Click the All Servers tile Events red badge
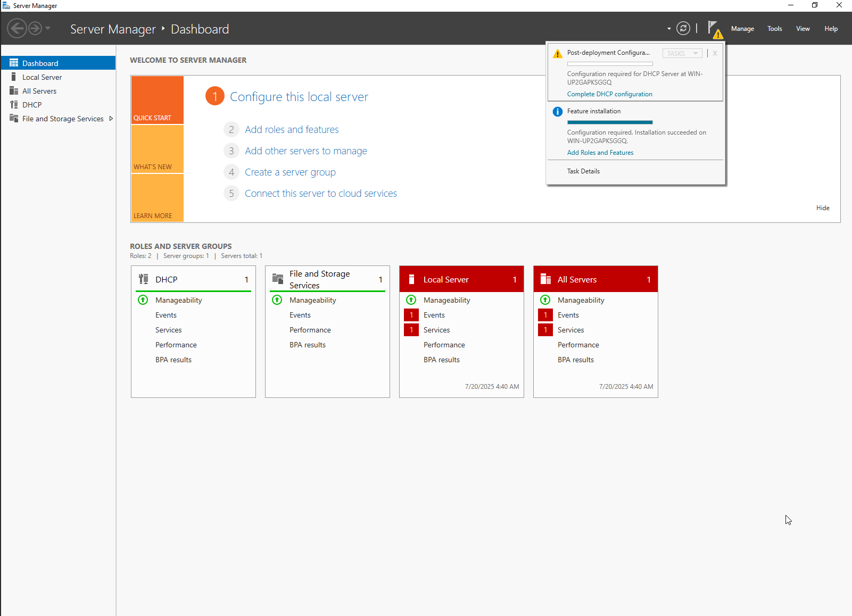The image size is (852, 616). [545, 315]
